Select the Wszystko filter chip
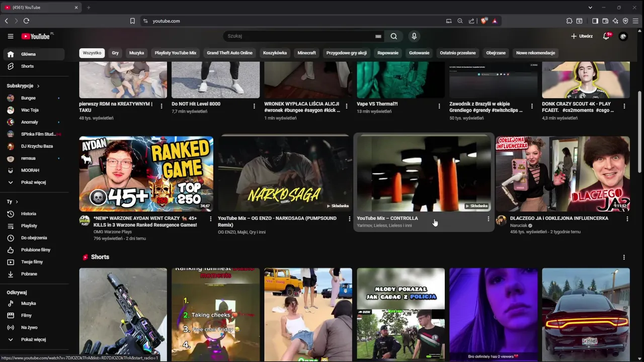This screenshot has width=644, height=362. point(92,53)
